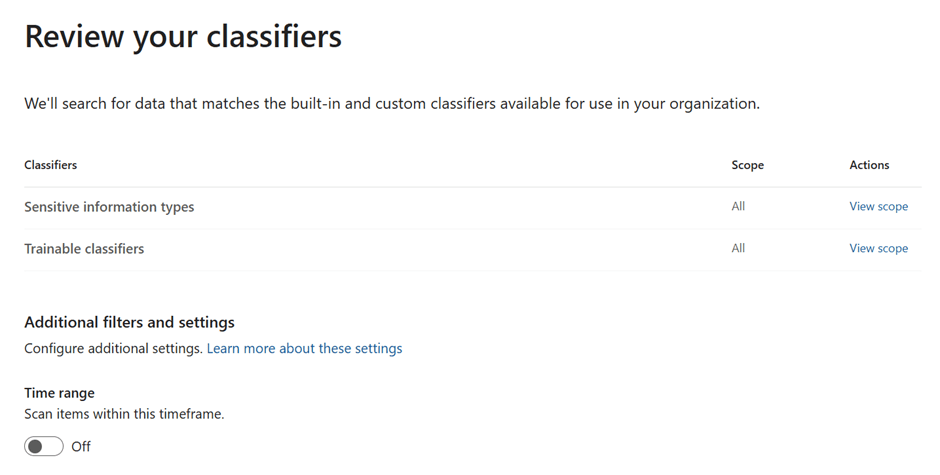Click the Off label beside the toggle

pos(81,447)
